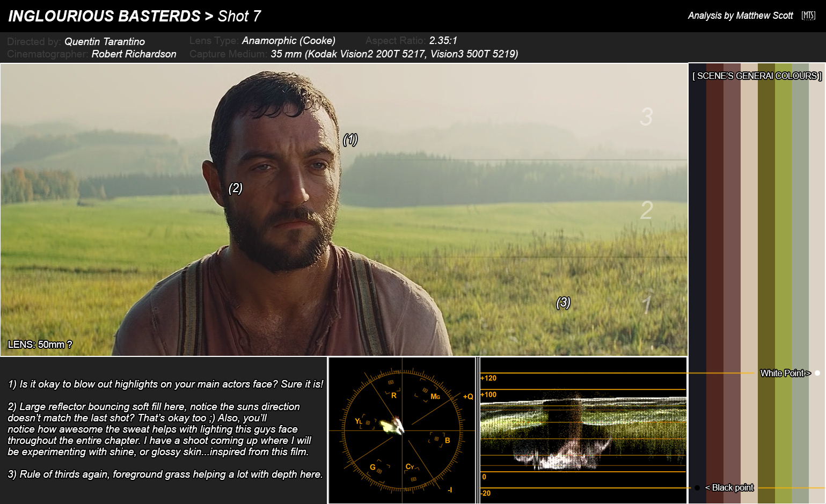This screenshot has height=504, width=826.
Task: Click the MG target on the vectorscope
Action: (x=435, y=397)
